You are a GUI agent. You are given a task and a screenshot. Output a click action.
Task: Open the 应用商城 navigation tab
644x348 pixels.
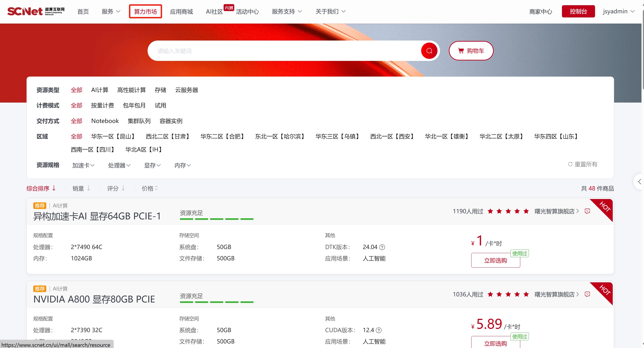(181, 12)
